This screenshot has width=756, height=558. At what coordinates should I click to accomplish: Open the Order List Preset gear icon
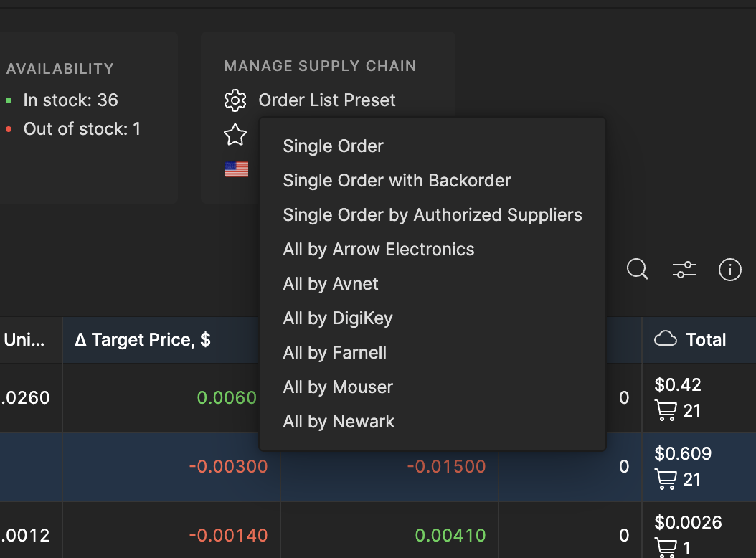[235, 100]
